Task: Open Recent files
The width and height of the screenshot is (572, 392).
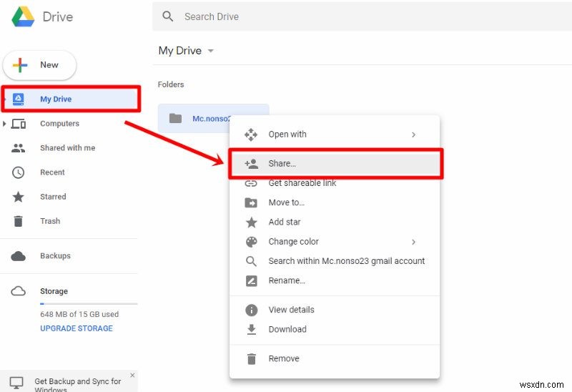Action: coord(52,172)
